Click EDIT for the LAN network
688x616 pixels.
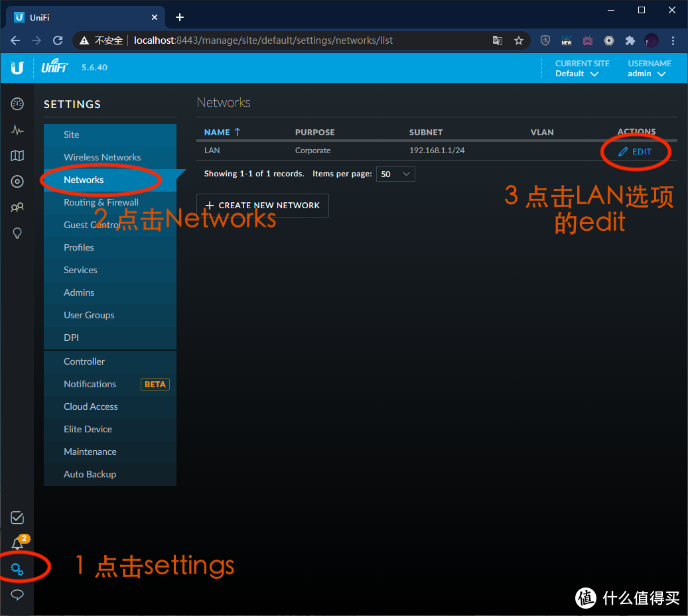pos(635,152)
